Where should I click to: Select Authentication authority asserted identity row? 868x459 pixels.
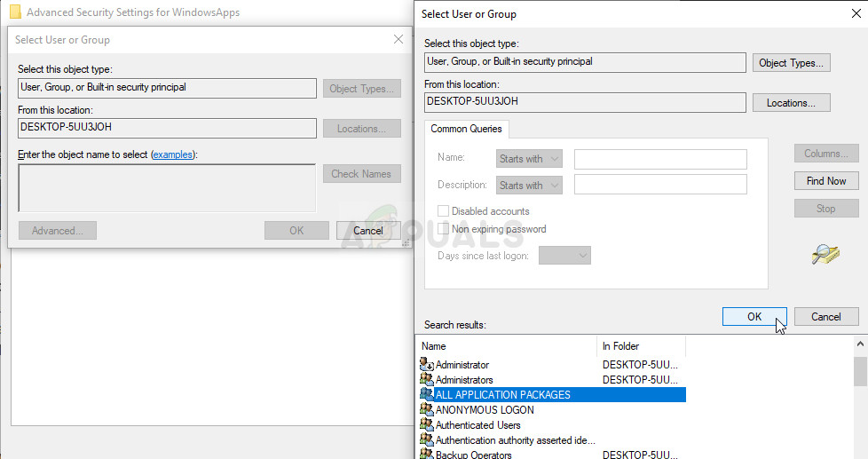coord(516,440)
